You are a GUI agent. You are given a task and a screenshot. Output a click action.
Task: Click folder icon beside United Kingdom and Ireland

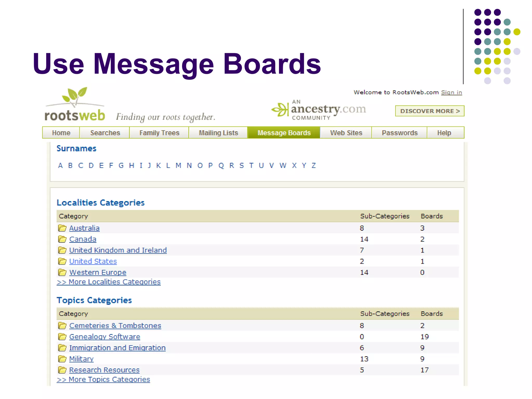[x=62, y=250]
